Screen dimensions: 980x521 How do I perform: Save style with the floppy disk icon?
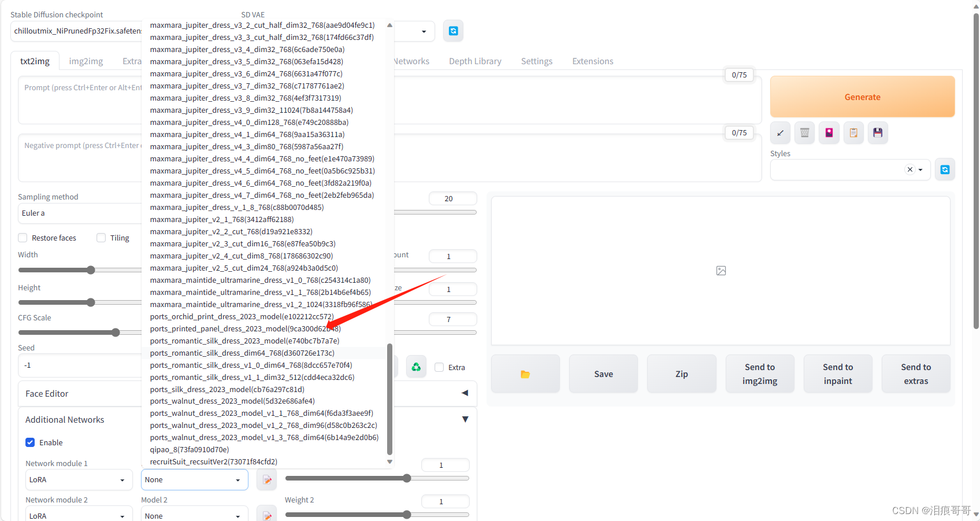(878, 133)
